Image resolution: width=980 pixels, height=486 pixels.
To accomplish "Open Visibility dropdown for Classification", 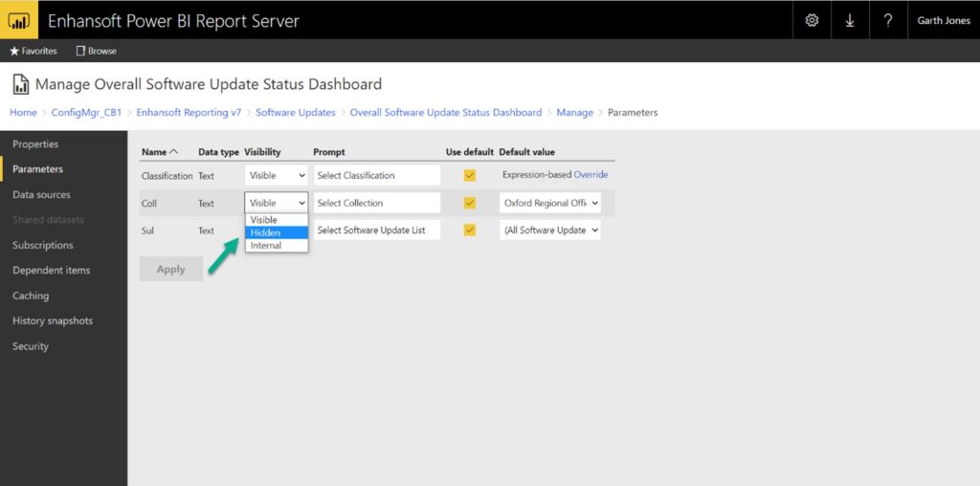I will [x=277, y=175].
